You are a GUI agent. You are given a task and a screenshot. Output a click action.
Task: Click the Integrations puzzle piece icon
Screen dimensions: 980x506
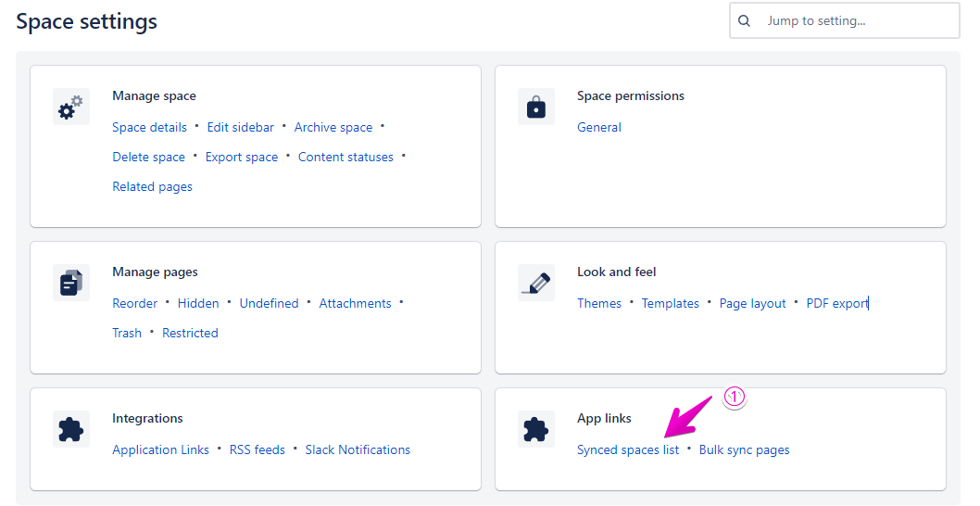pos(71,429)
